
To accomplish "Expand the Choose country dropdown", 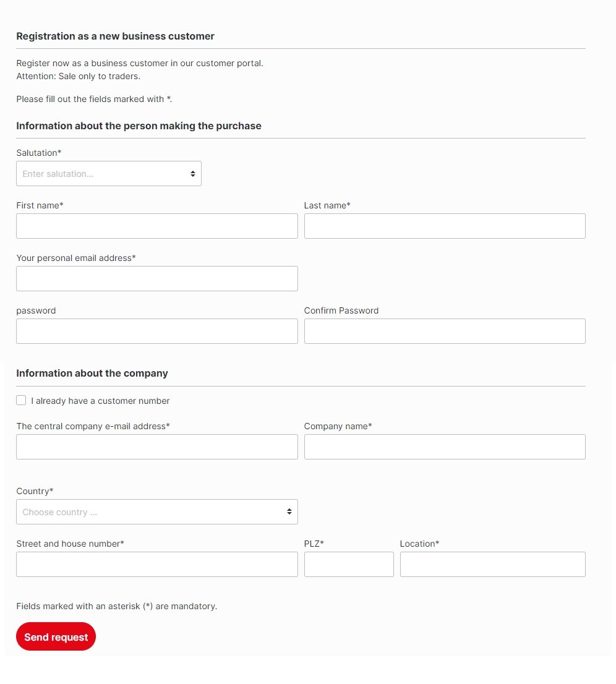I will pyautogui.click(x=156, y=512).
